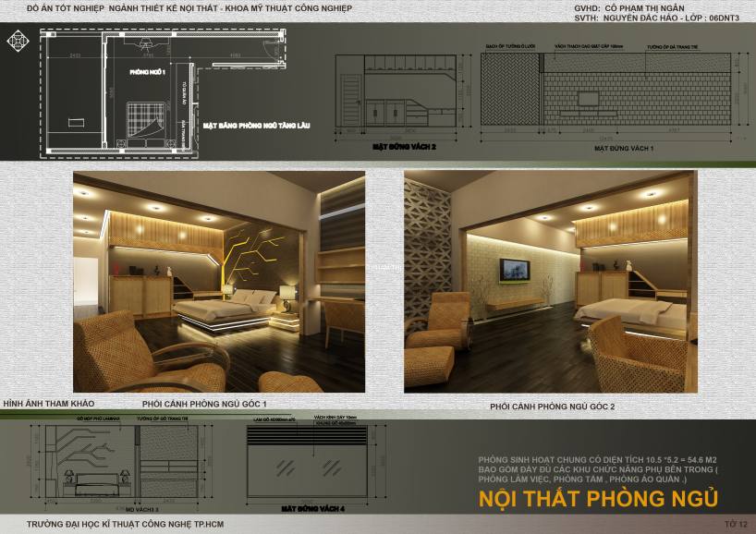Click the 'NỘI THẤT PHÒNG NGỦ' orange title

[x=598, y=499]
